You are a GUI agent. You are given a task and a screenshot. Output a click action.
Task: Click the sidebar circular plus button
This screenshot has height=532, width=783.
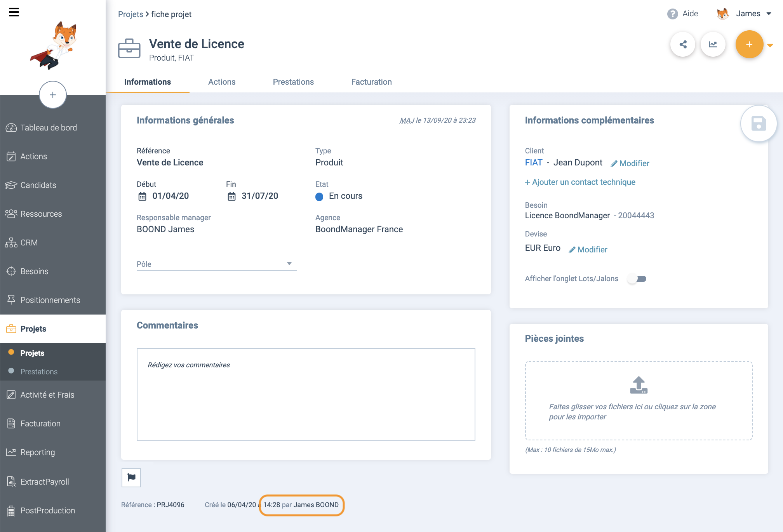(53, 95)
